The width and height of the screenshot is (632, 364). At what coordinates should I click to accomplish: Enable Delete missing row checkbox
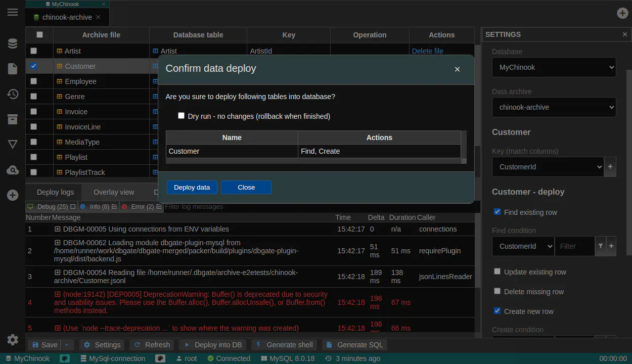[x=497, y=291]
